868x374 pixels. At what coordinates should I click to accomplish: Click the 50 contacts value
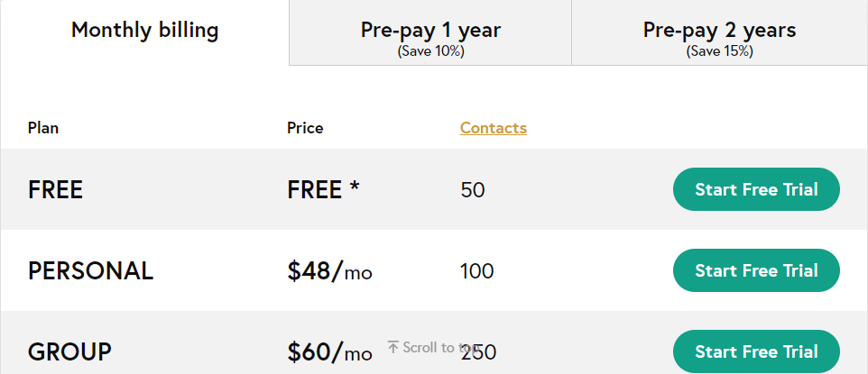472,190
